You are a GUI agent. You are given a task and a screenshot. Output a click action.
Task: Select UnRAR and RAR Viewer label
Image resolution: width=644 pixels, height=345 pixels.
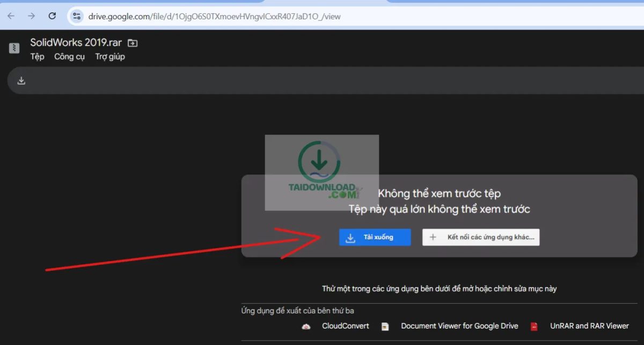tap(589, 326)
